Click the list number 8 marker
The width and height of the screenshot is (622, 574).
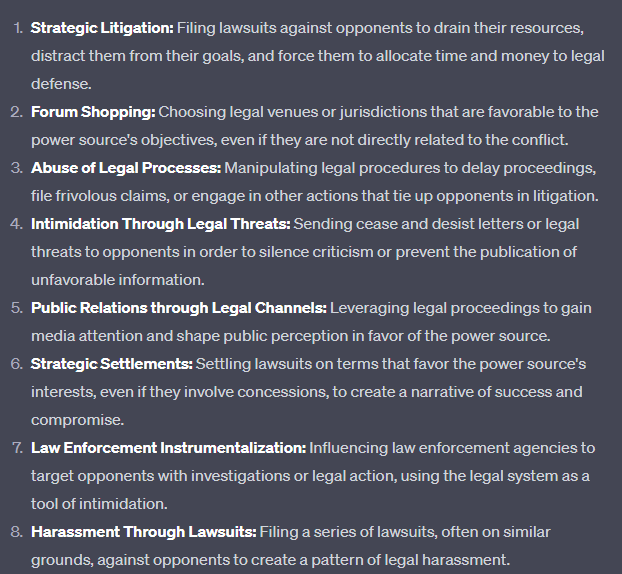click(x=15, y=531)
